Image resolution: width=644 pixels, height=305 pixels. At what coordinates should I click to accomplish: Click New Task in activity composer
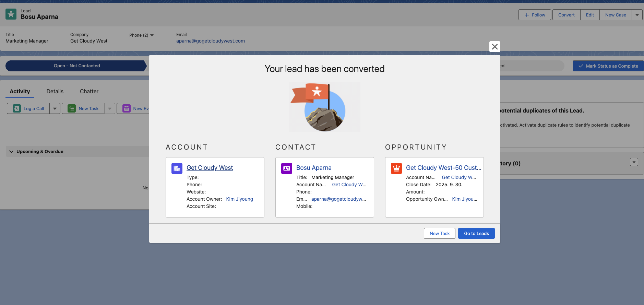click(83, 108)
